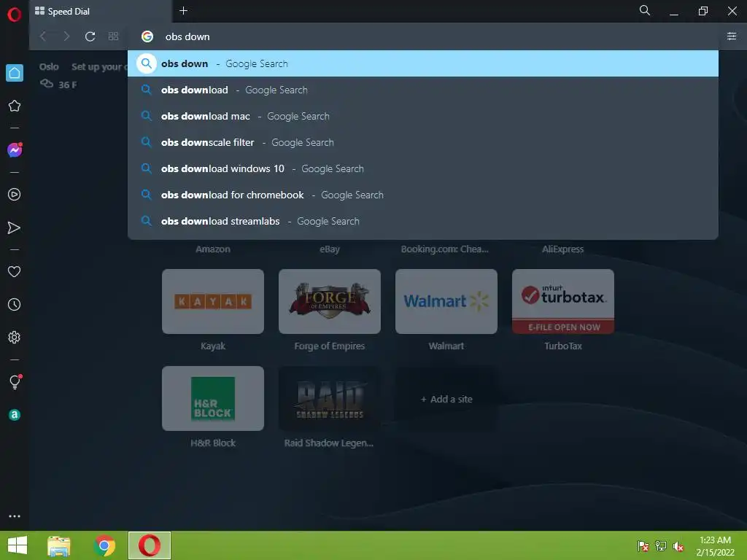Viewport: 747px width, 560px height.
Task: Click the Oslo weather widget
Action: [58, 76]
